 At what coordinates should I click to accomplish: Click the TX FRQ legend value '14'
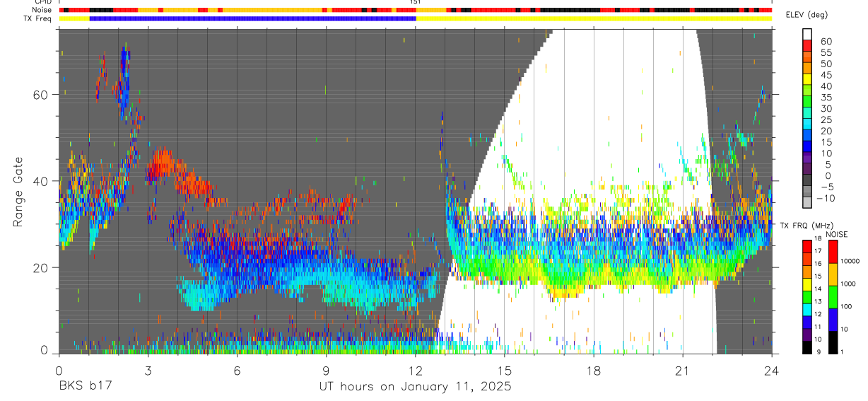(x=818, y=289)
